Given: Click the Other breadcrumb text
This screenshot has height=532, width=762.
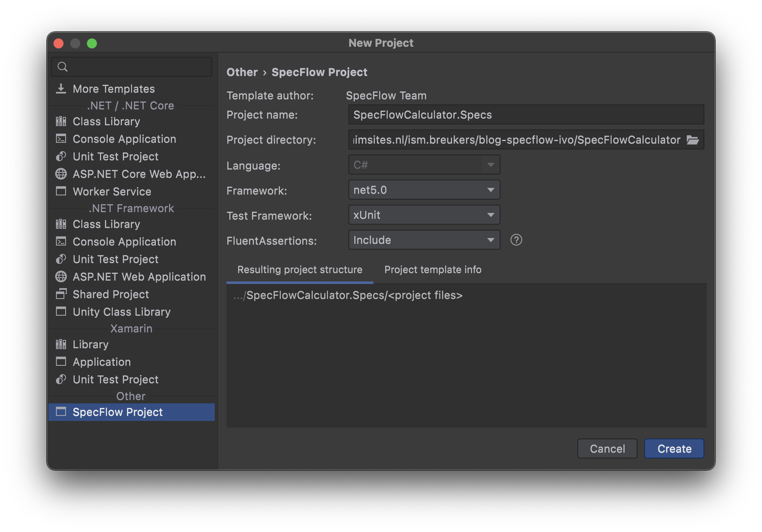Looking at the screenshot, I should coord(242,72).
